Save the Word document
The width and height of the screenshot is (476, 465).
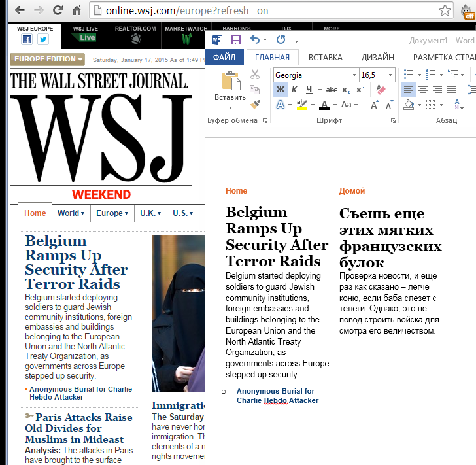click(x=236, y=40)
